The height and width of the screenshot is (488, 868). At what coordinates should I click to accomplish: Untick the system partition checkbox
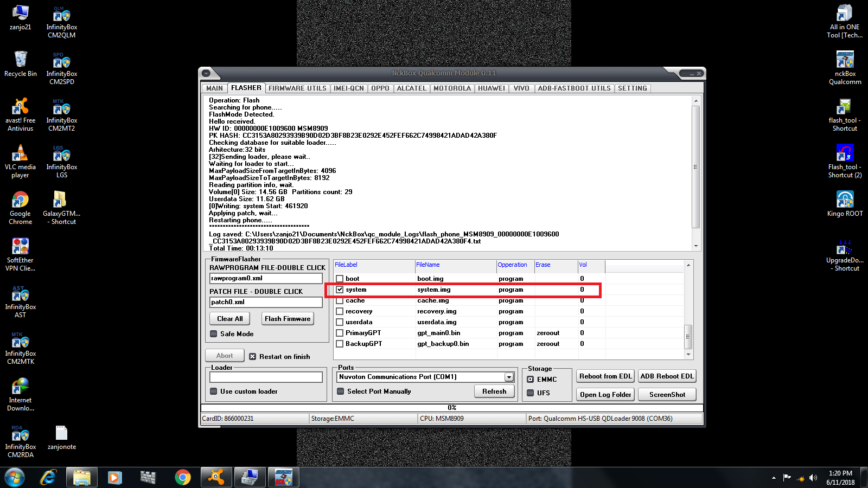340,290
